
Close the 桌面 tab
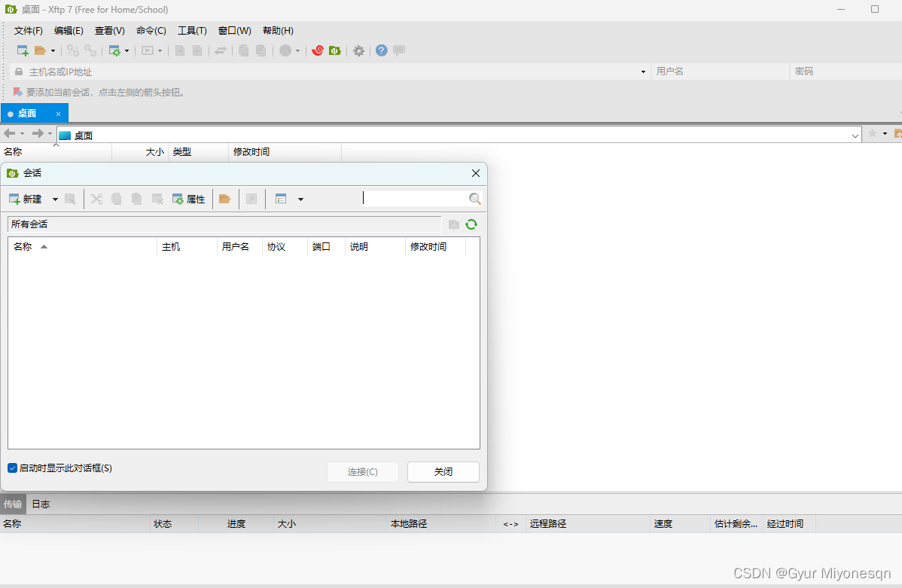pyautogui.click(x=58, y=114)
